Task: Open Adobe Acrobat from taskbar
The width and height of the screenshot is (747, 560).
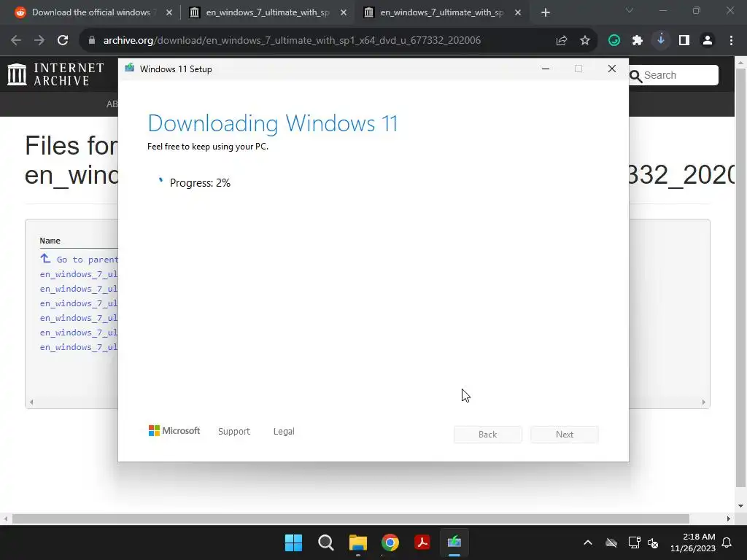Action: click(x=422, y=542)
